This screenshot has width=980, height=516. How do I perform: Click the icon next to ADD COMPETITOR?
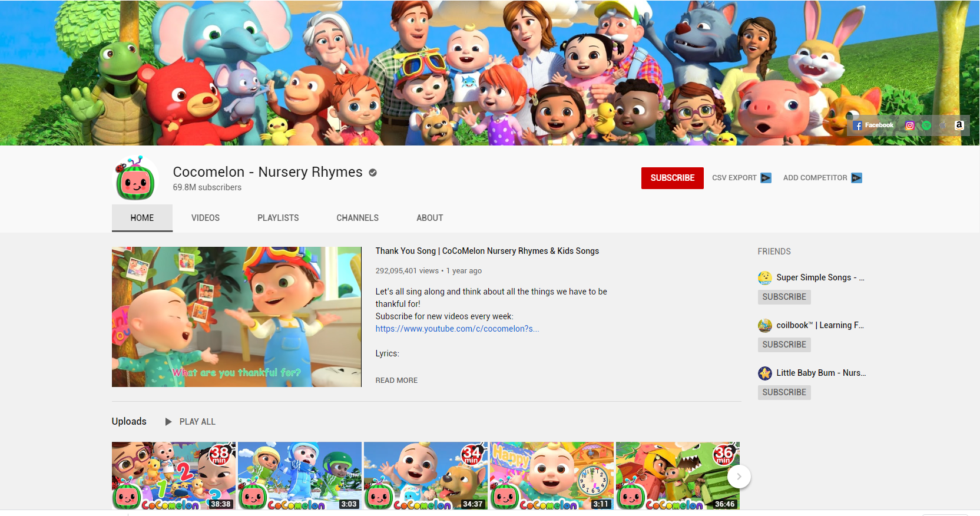857,178
